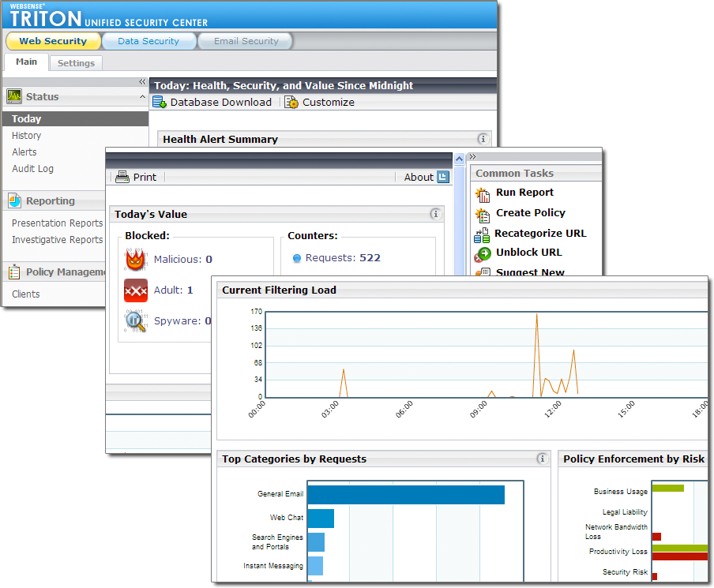Open Presentation Reports
This screenshot has height=588, width=714.
pyautogui.click(x=58, y=223)
